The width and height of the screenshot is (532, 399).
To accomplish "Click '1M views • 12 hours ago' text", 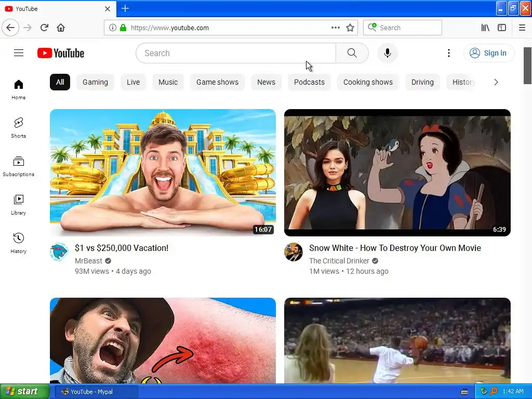I will [349, 271].
